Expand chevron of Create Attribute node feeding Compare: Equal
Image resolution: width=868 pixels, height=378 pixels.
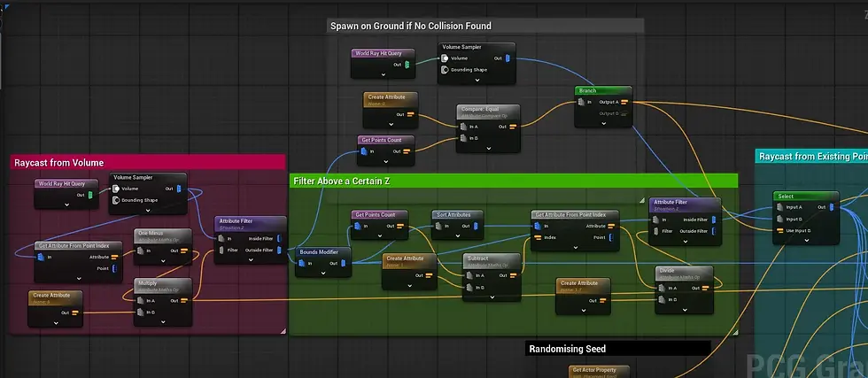(x=391, y=125)
